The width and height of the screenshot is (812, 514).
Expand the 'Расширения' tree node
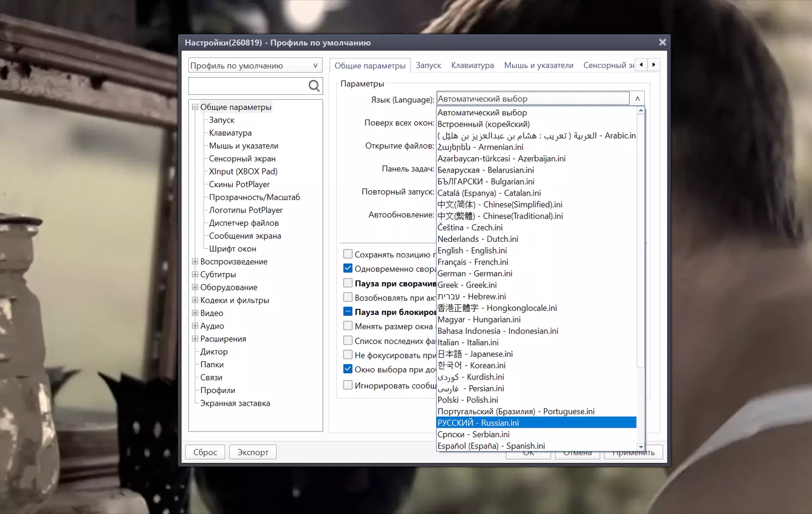tap(195, 339)
